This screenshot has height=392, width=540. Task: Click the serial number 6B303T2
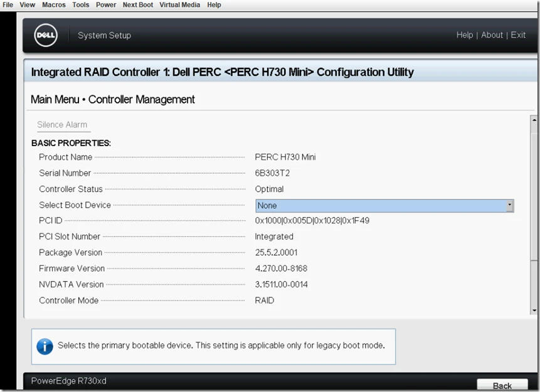[272, 173]
